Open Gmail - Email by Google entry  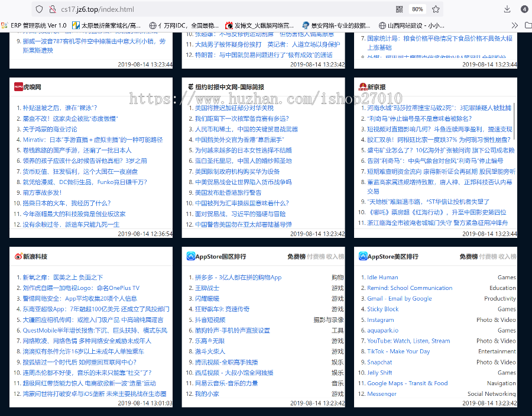click(400, 298)
